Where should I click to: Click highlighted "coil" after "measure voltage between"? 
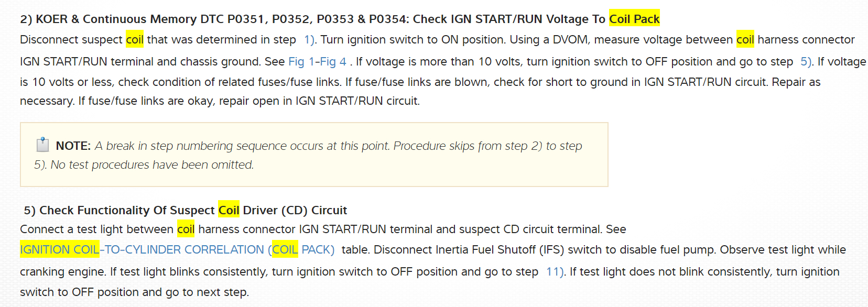pos(745,40)
